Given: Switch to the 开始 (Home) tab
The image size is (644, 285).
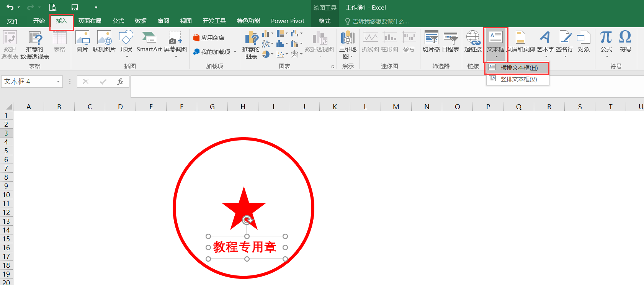Looking at the screenshot, I should (39, 21).
